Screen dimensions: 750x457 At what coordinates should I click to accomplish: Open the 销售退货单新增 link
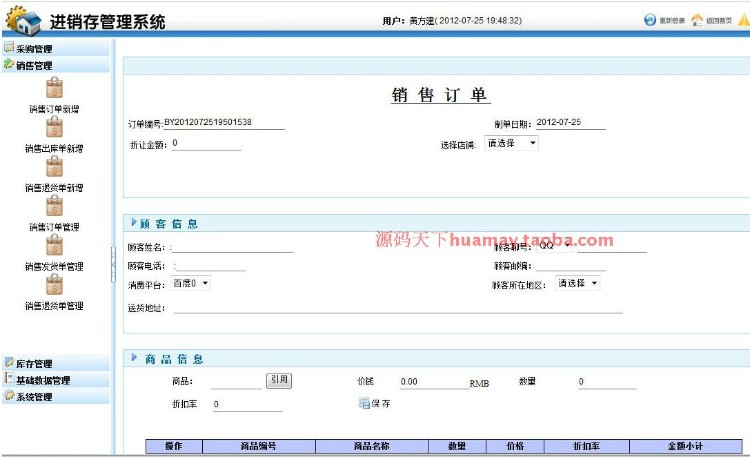[54, 188]
